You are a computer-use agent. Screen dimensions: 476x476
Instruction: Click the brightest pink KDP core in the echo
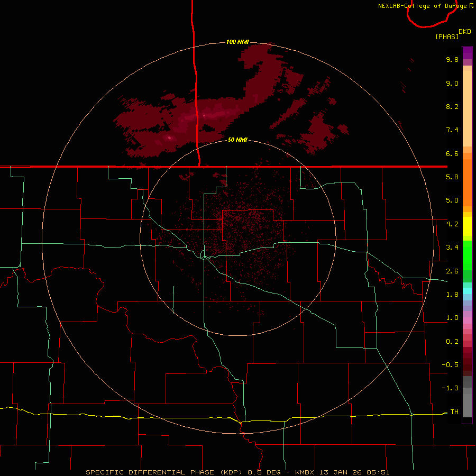(x=169, y=138)
